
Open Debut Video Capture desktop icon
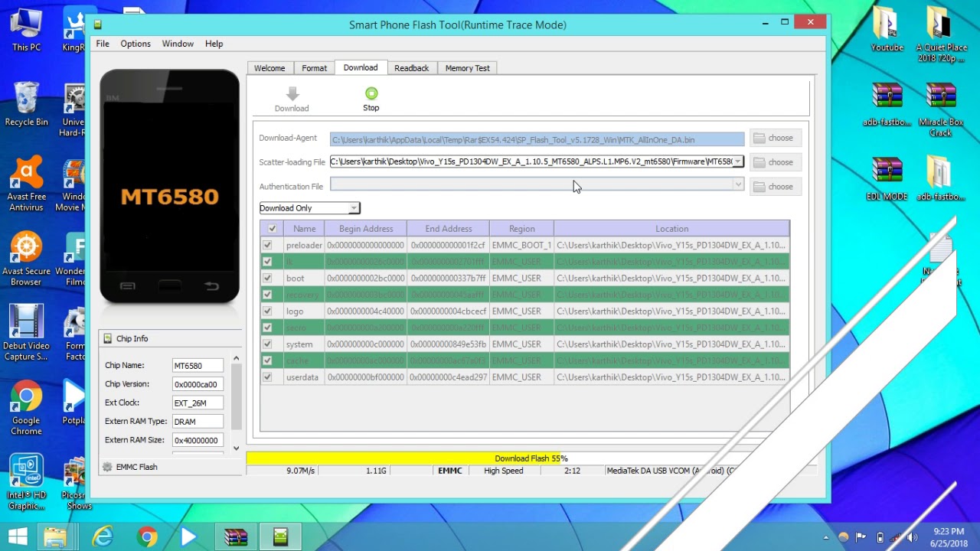pyautogui.click(x=26, y=333)
